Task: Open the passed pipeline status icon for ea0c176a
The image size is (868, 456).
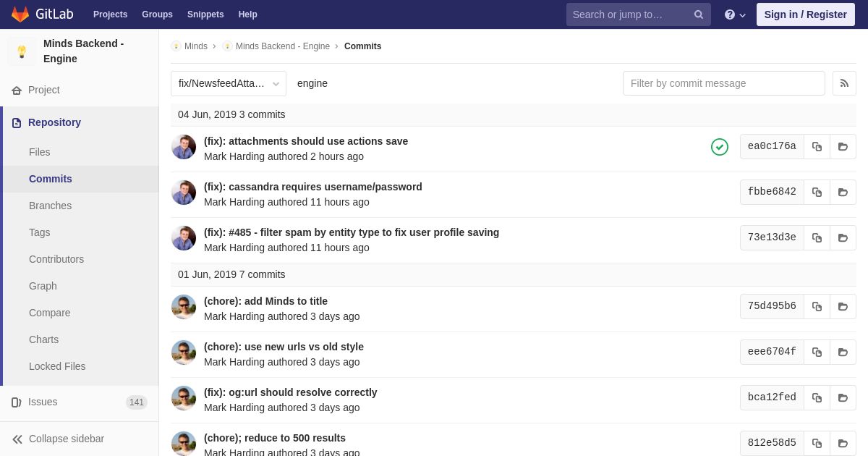Action: pos(720,147)
